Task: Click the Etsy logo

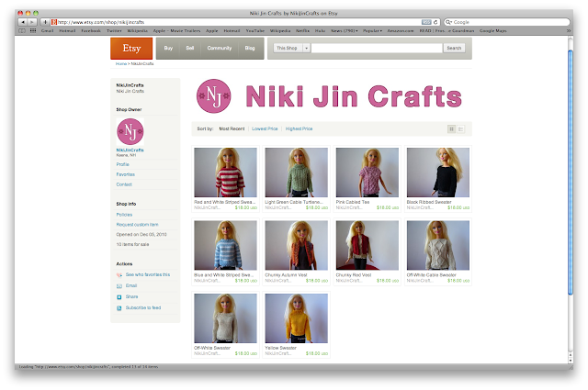Action: (131, 49)
